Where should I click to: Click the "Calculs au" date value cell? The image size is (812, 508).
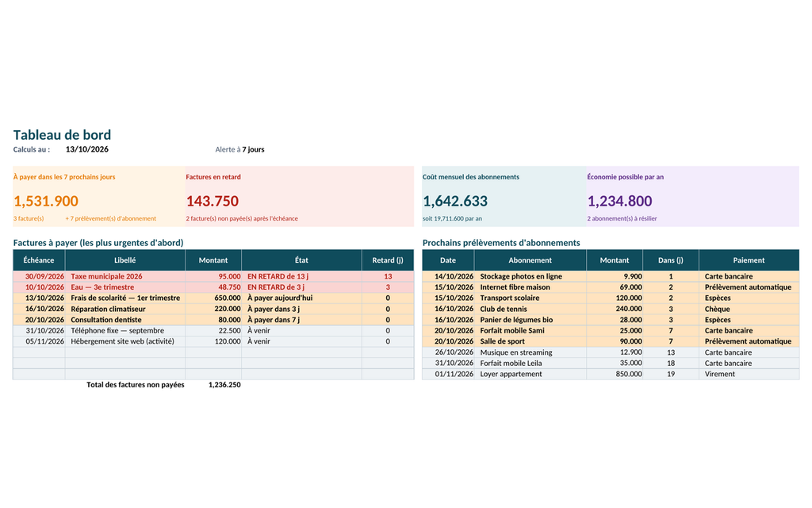pos(87,149)
